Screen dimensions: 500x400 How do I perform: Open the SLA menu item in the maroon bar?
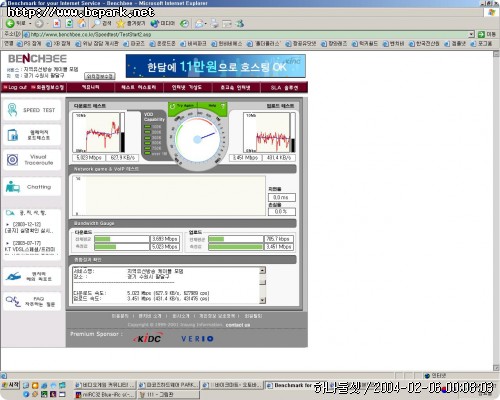[x=284, y=88]
